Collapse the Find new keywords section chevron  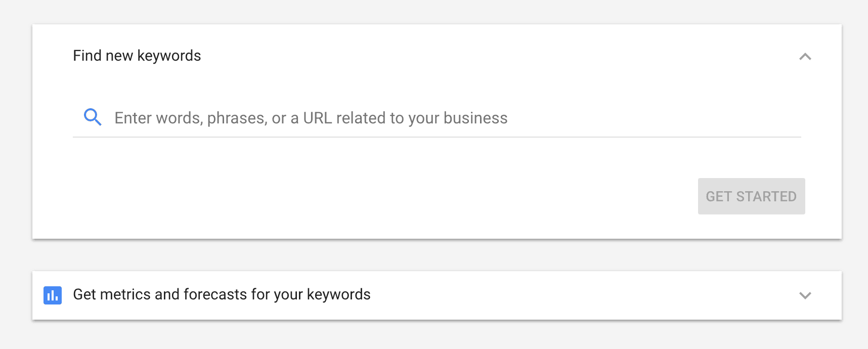click(805, 57)
